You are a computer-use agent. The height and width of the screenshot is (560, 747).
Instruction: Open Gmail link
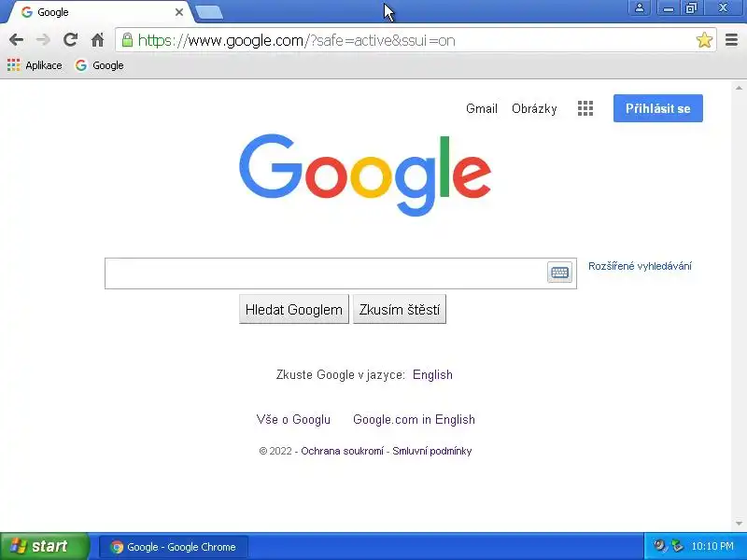482,108
